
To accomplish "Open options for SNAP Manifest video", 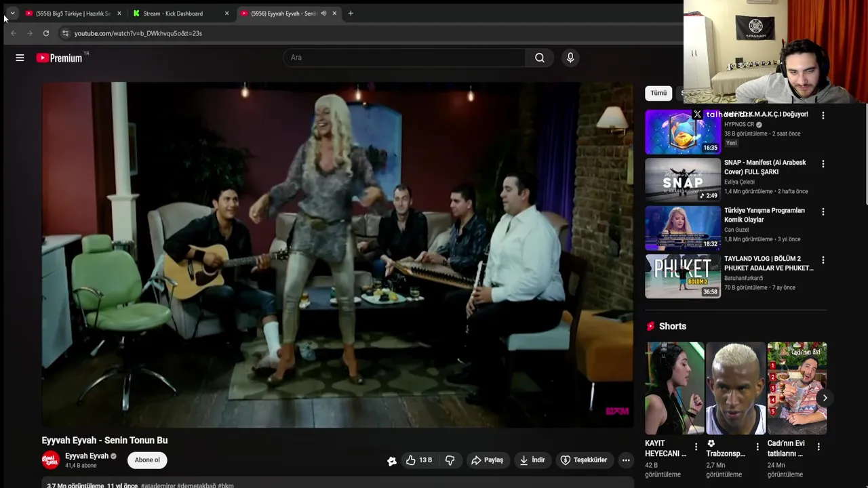I will click(823, 164).
